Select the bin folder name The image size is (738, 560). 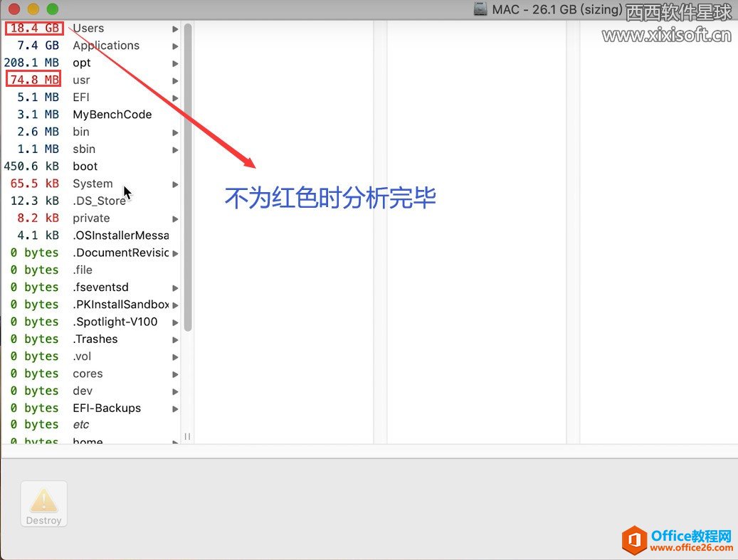[x=81, y=132]
